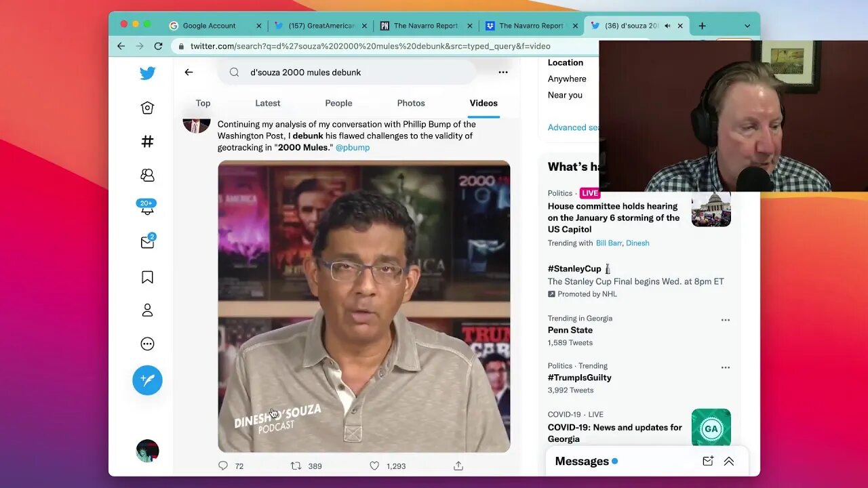Open Explore hashtag icon in sidebar
Image resolution: width=868 pixels, height=488 pixels.
(x=147, y=141)
